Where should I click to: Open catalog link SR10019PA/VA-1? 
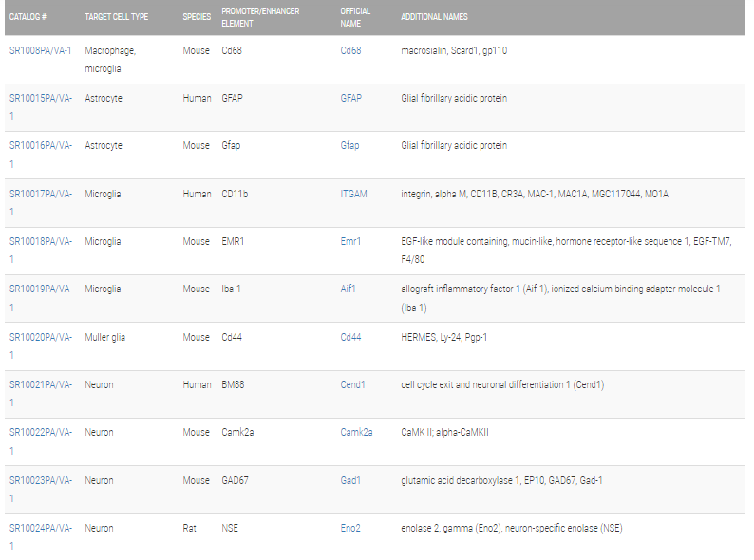tap(41, 297)
